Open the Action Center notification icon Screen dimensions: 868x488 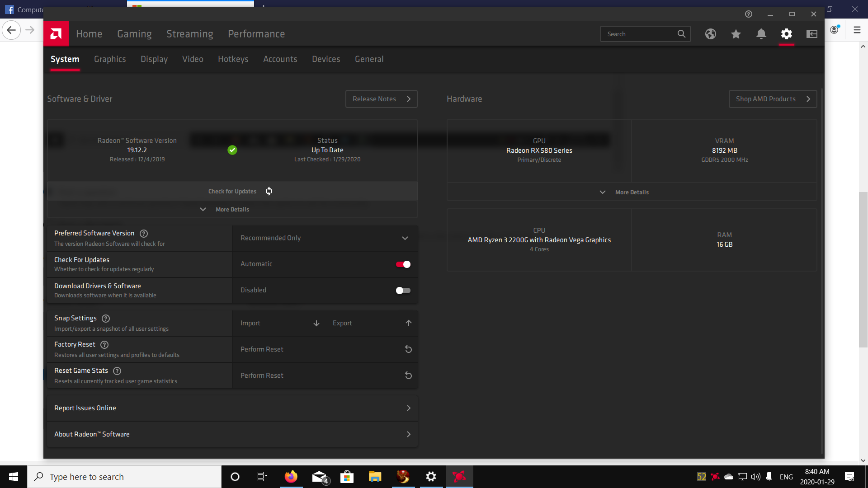point(849,477)
